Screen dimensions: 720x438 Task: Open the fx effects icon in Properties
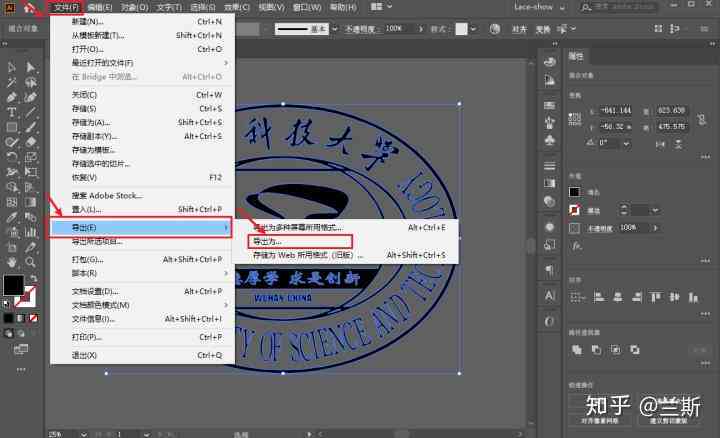tap(576, 246)
